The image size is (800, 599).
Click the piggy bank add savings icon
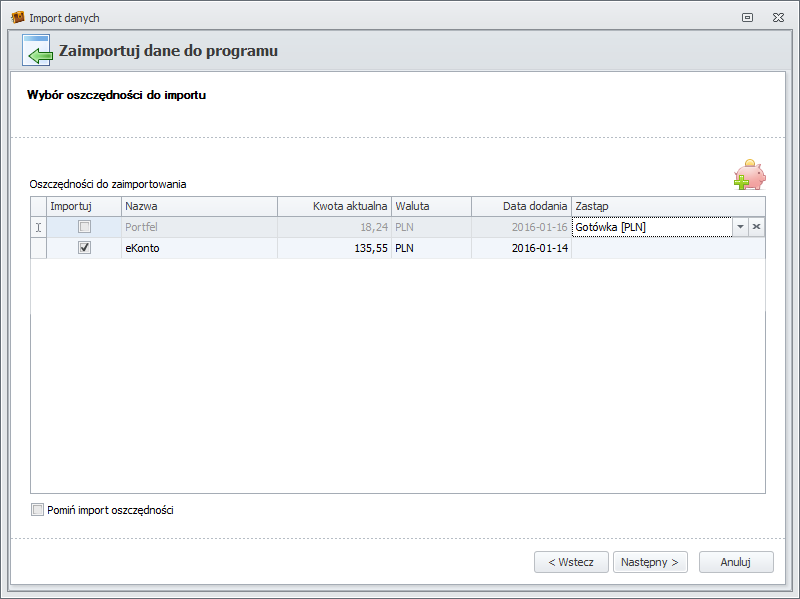(749, 175)
